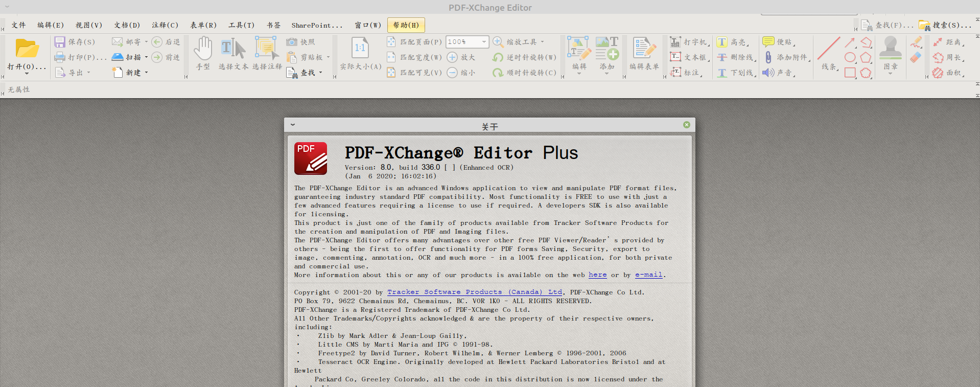This screenshot has height=387, width=980.
Task: Select the cloud shape tool
Action: click(866, 73)
